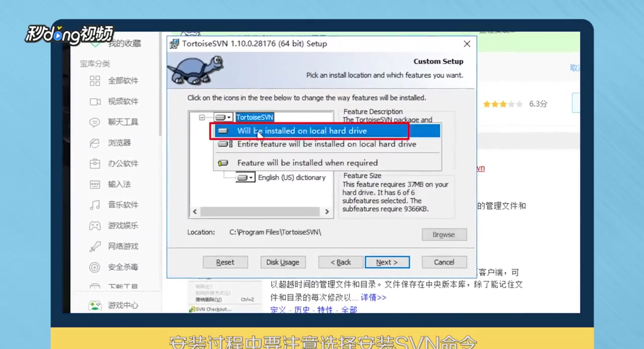Open English (US) dictionary install dropdown
644x349 pixels.
tap(245, 177)
